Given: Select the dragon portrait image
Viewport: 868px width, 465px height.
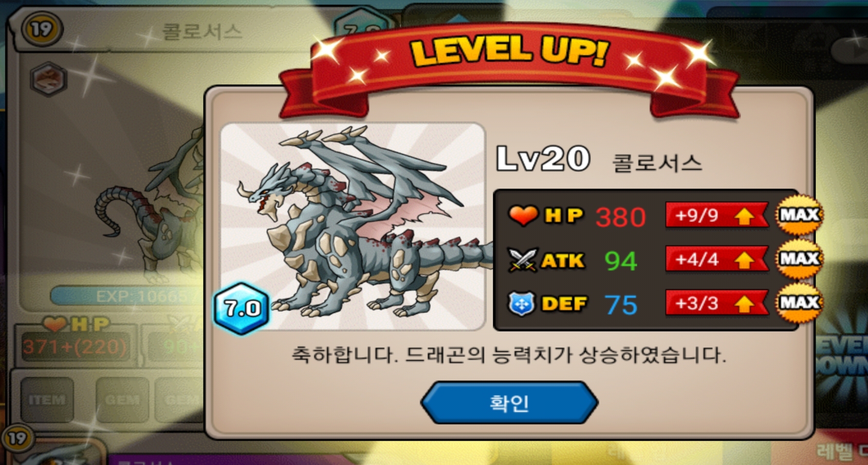Looking at the screenshot, I should pos(353,226).
